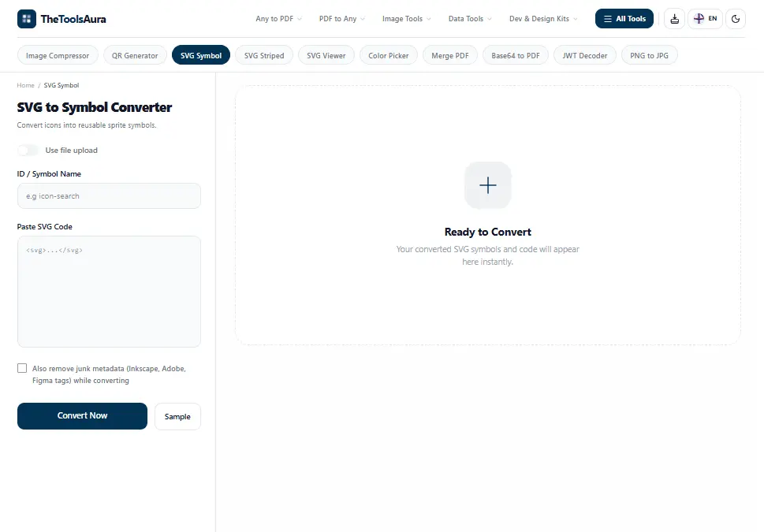The height and width of the screenshot is (532, 764).
Task: Select the Base64 to PDF tab
Action: coord(516,55)
